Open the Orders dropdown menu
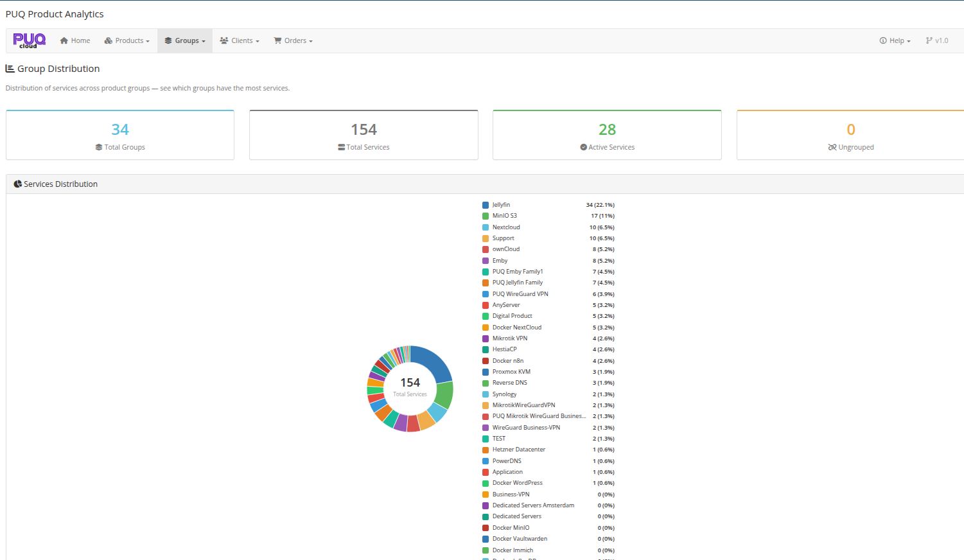 click(x=294, y=40)
